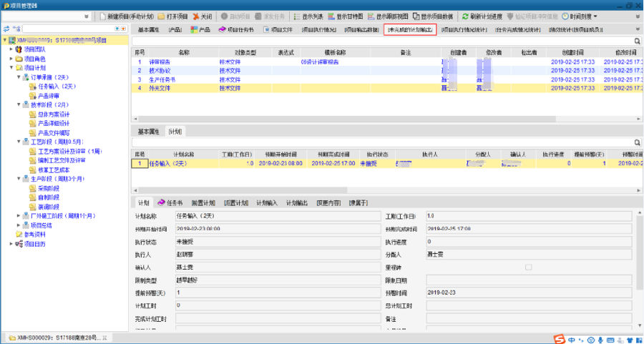Click the 关闭 project toolbar icon

[196, 16]
